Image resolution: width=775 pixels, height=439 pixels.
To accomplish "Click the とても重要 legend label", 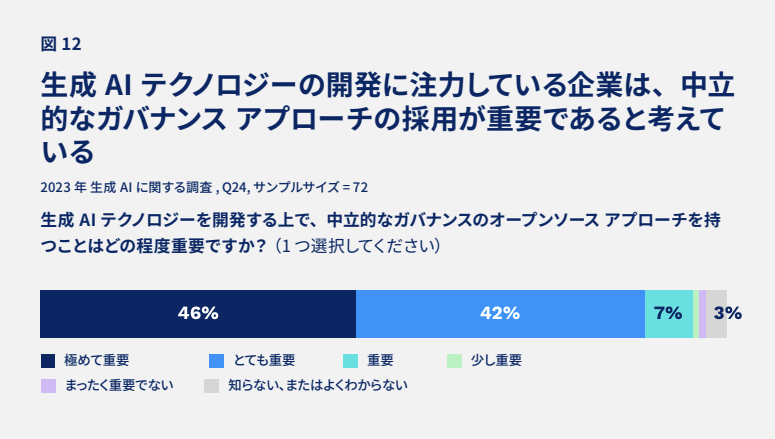I will tap(264, 360).
